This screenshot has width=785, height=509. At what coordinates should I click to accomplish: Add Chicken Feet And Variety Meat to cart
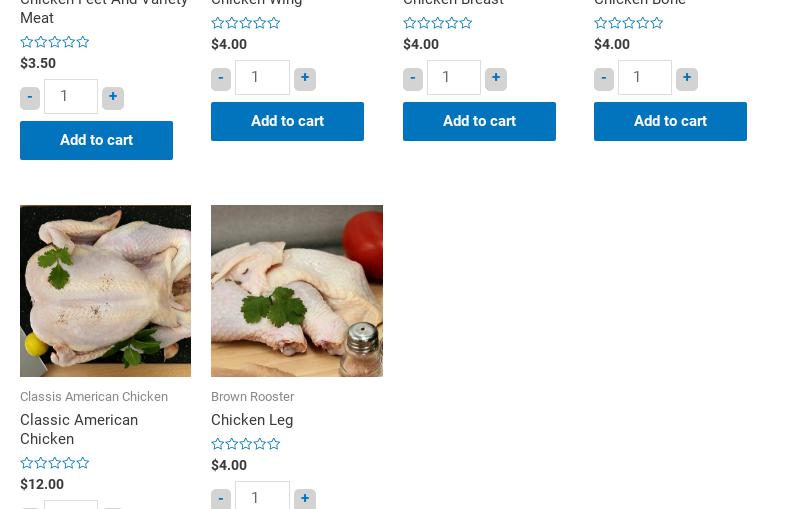(96, 140)
